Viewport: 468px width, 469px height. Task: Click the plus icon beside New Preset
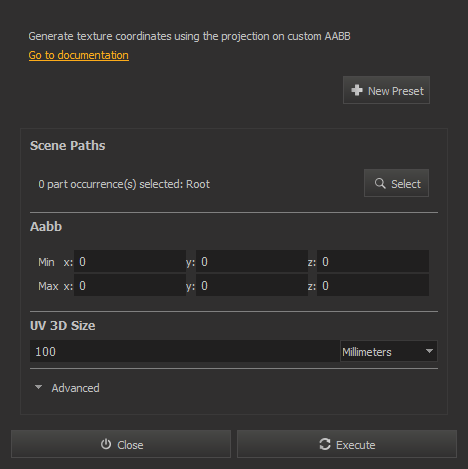[x=357, y=90]
